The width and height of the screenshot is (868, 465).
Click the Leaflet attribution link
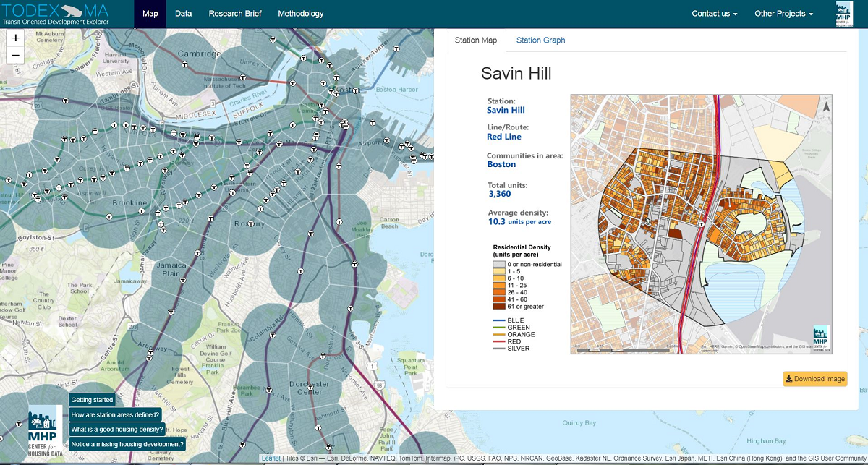pos(271,458)
